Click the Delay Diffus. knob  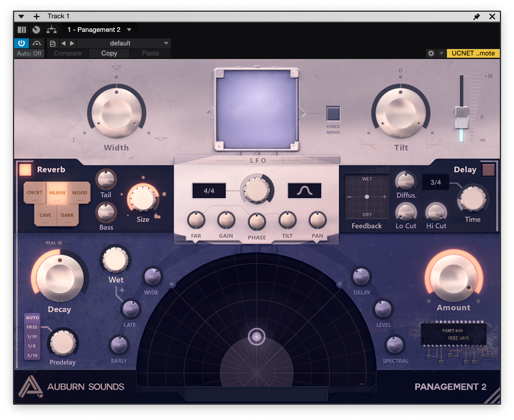pos(406,181)
